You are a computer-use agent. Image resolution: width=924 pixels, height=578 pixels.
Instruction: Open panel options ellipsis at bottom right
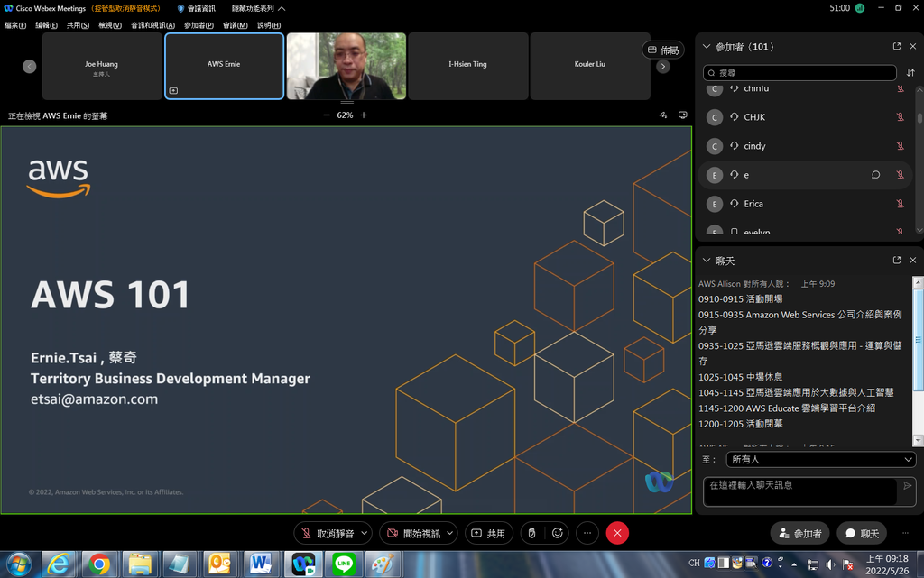coord(905,533)
